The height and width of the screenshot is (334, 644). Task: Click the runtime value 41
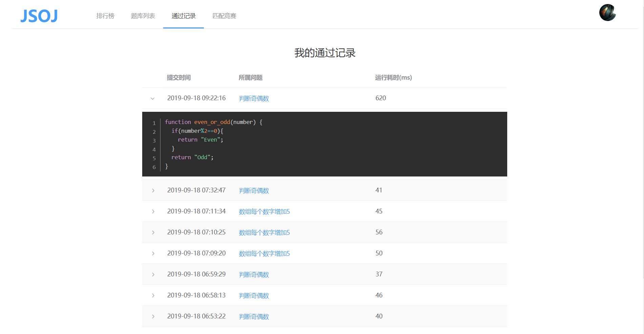point(379,190)
